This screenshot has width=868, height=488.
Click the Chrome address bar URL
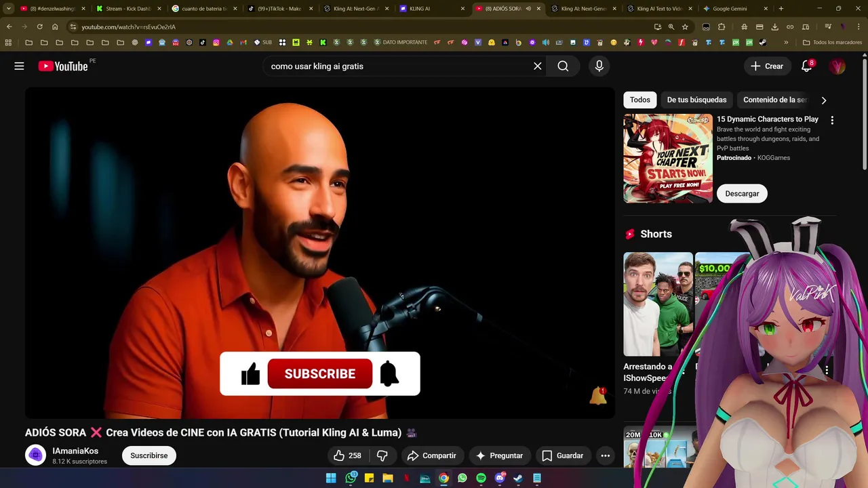pyautogui.click(x=129, y=27)
